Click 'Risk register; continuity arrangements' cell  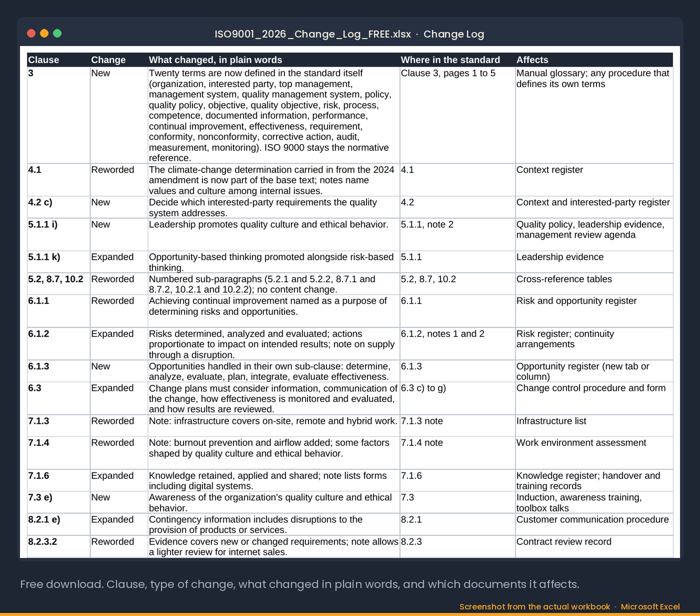[594, 344]
